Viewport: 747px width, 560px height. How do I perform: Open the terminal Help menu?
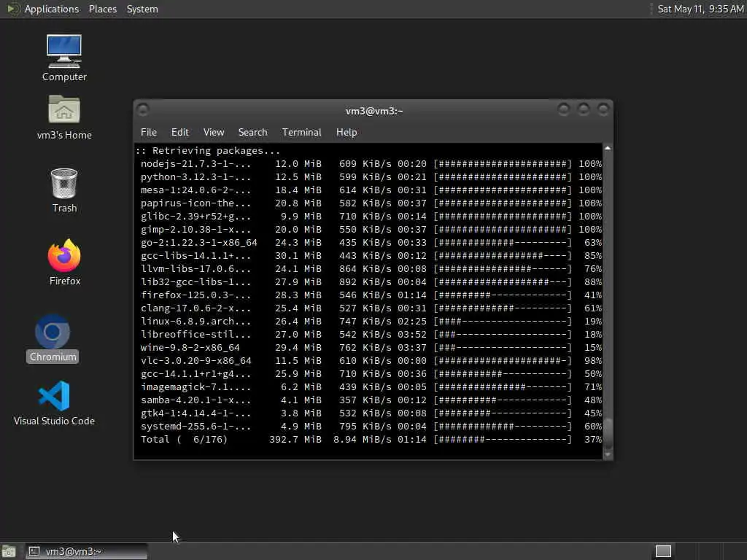[347, 133]
